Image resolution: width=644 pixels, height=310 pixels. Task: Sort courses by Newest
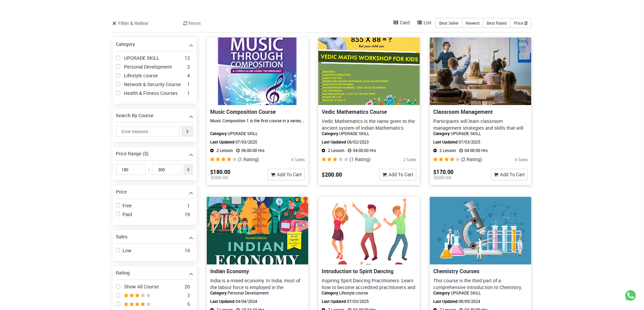click(x=472, y=23)
